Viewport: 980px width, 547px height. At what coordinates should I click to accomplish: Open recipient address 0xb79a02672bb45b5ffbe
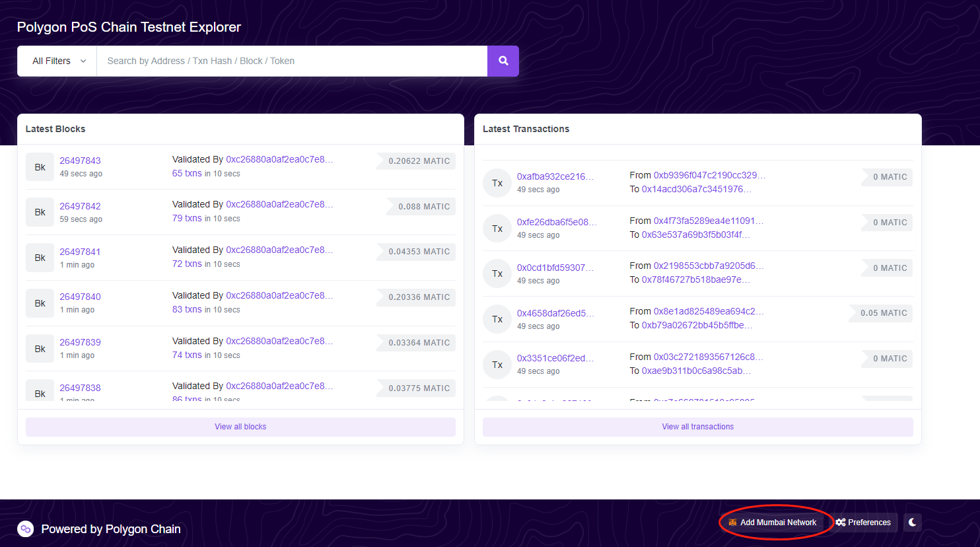click(x=697, y=325)
